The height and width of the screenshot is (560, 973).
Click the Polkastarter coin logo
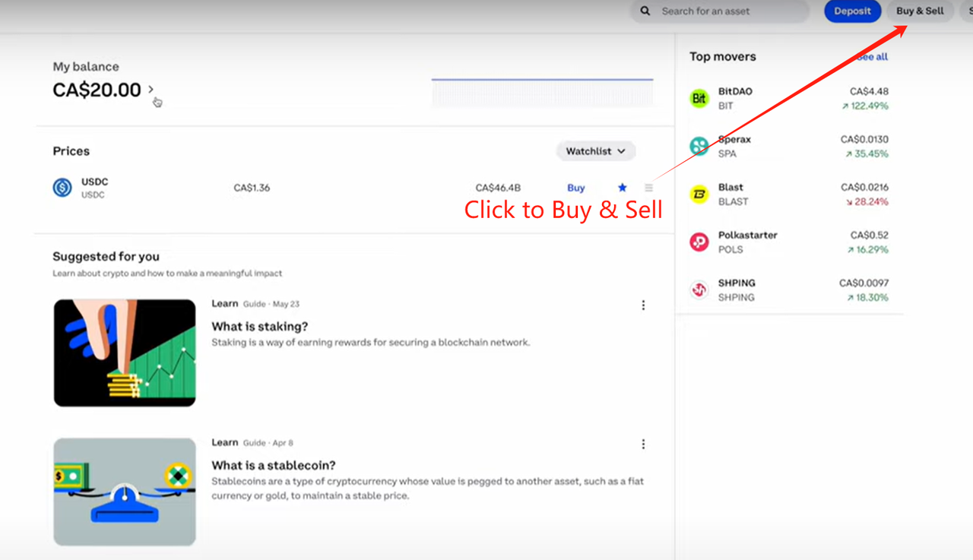pos(699,242)
